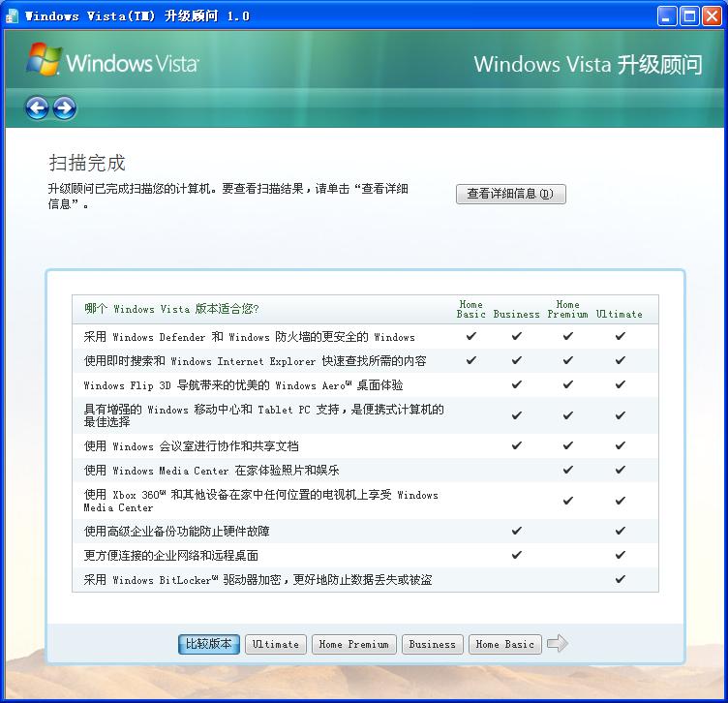The image size is (728, 703).
Task: Minimize the upgrade advisor window
Action: pos(667,16)
